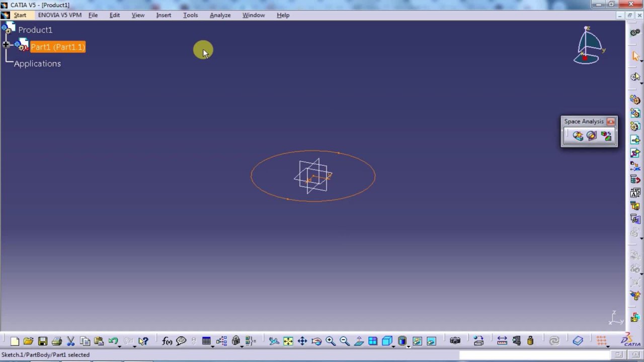Open the Edit menu

[x=115, y=15]
